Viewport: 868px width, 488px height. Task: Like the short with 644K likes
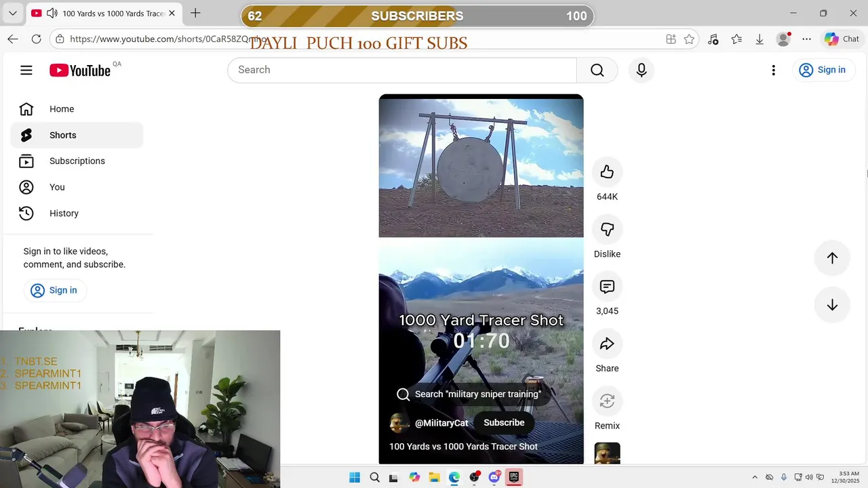tap(607, 172)
